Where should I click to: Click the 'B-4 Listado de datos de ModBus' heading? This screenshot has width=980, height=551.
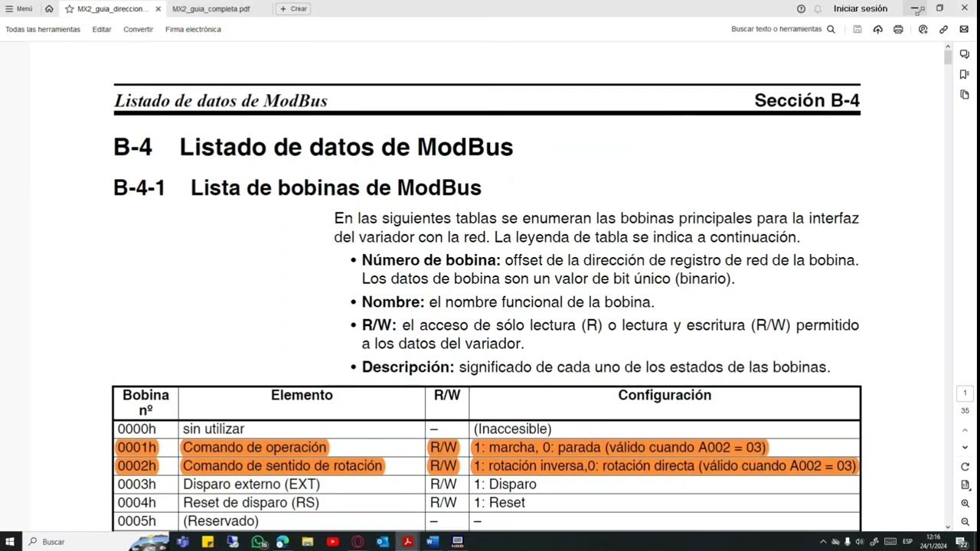point(313,147)
